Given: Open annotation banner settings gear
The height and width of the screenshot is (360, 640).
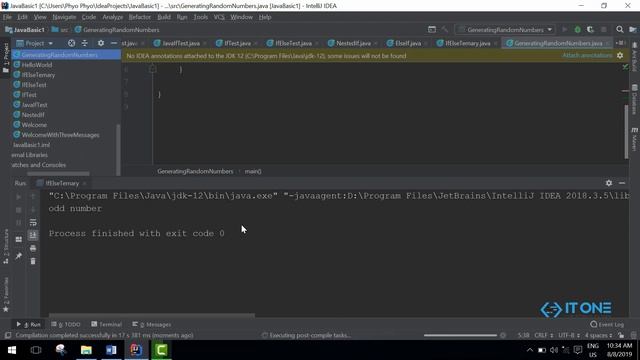Looking at the screenshot, I should pos(620,56).
